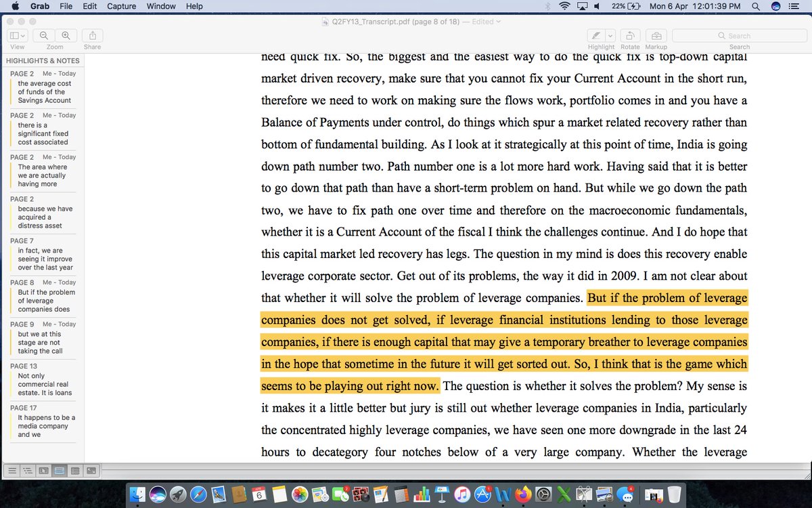The width and height of the screenshot is (812, 508).
Task: Open Photo Booth in the Dock
Action: pyautogui.click(x=360, y=494)
